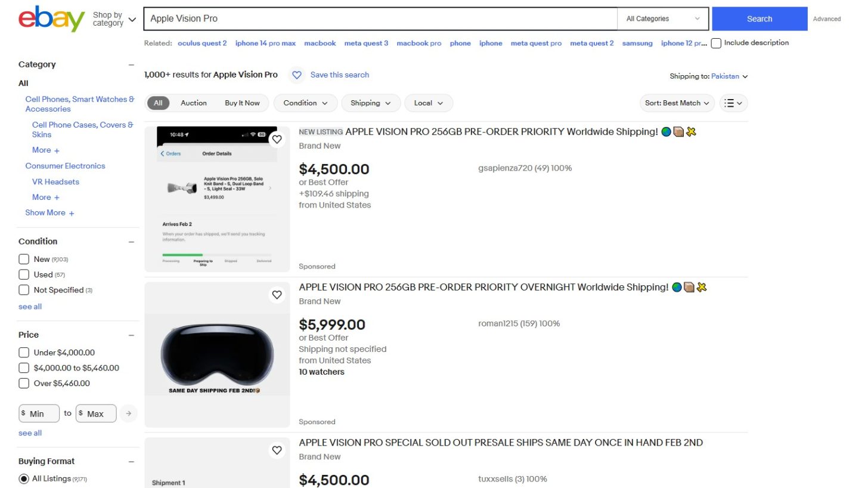Open SPECIAL SOLD OUT PRESALE listing title
868x488 pixels.
click(x=501, y=443)
